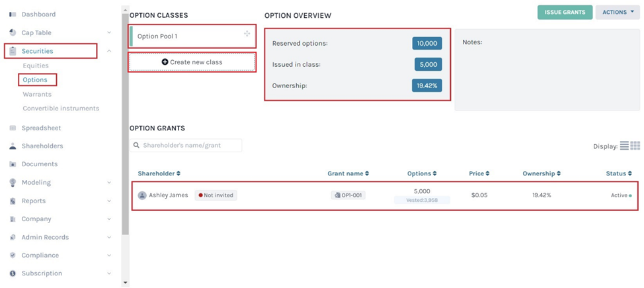Screen dimensions: 644x288
Task: Switch display to grid view icon
Action: point(635,146)
